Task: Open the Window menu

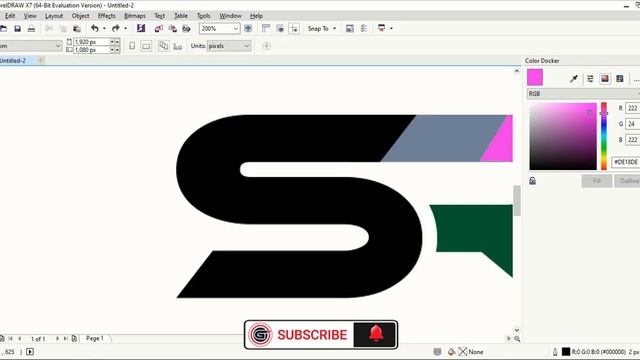Action: pyautogui.click(x=230, y=16)
